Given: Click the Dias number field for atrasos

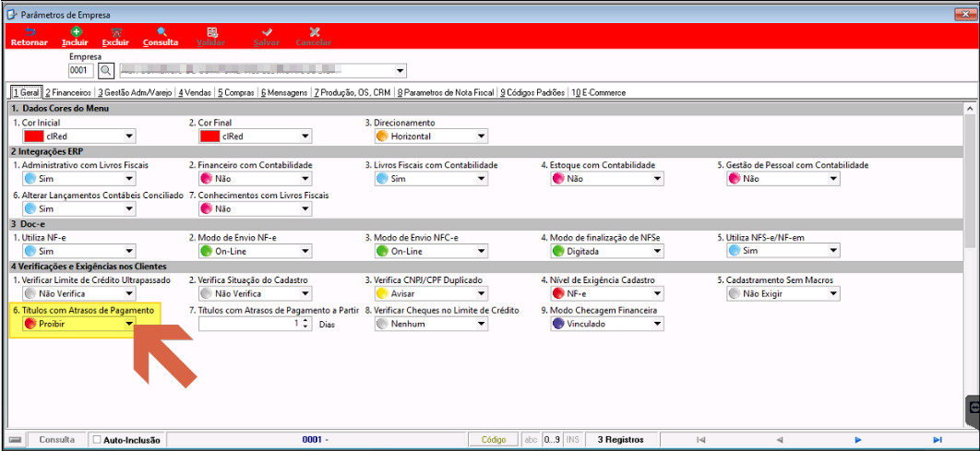Looking at the screenshot, I should click(249, 324).
